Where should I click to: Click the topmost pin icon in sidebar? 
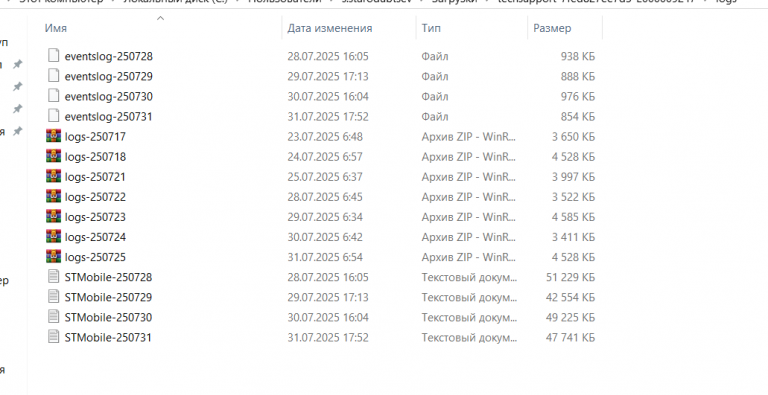point(18,64)
